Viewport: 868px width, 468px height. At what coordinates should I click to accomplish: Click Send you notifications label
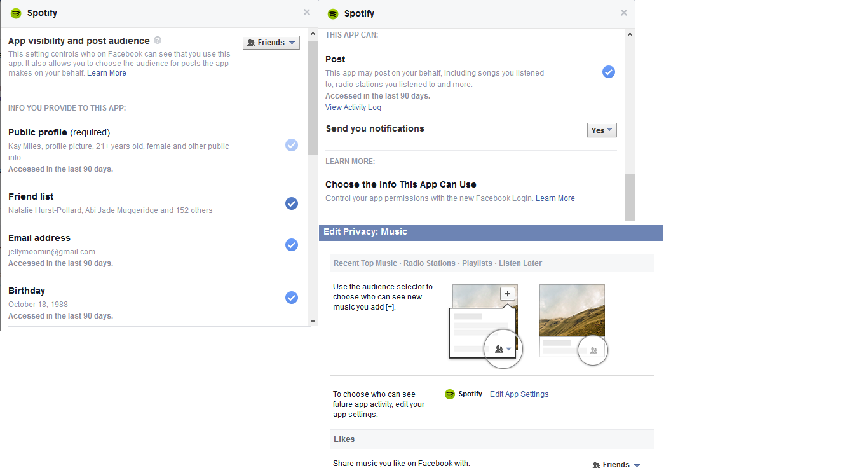coord(375,128)
